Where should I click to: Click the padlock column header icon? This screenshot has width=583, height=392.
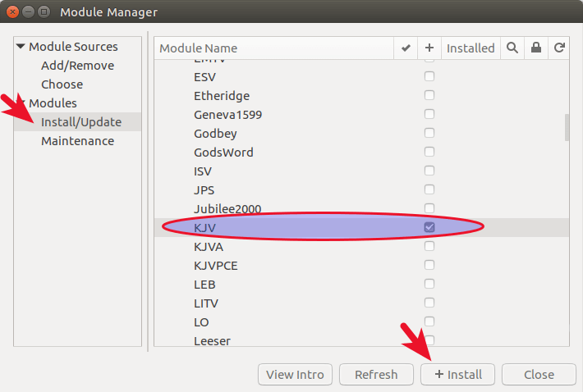pyautogui.click(x=536, y=48)
